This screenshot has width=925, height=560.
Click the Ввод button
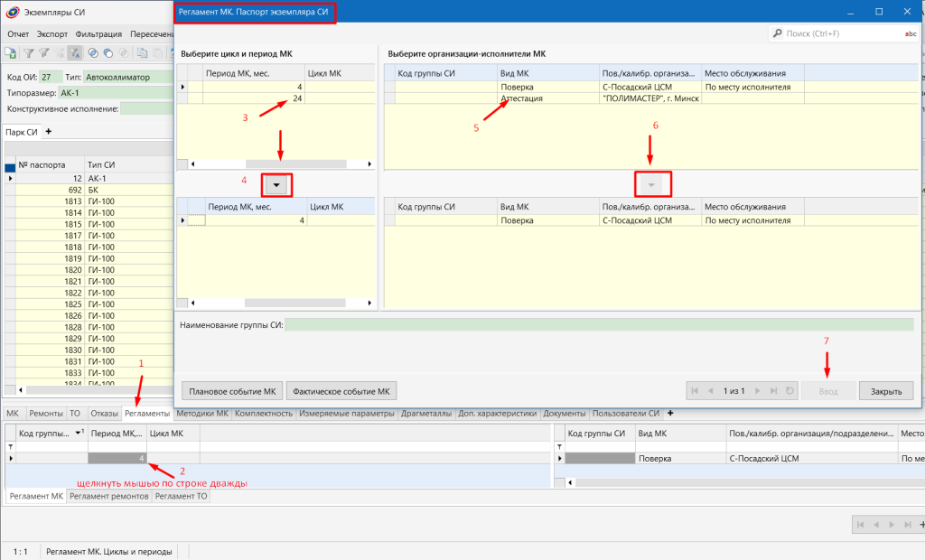coord(828,391)
